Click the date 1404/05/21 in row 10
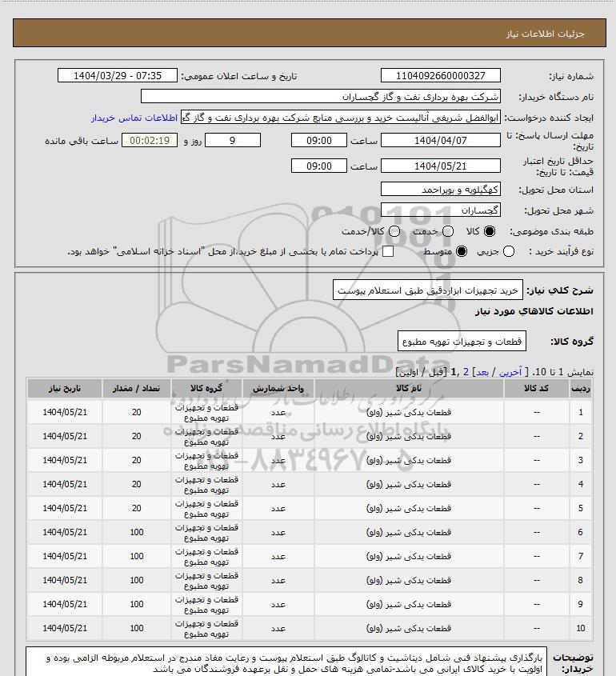The width and height of the screenshot is (616, 676). 65,628
